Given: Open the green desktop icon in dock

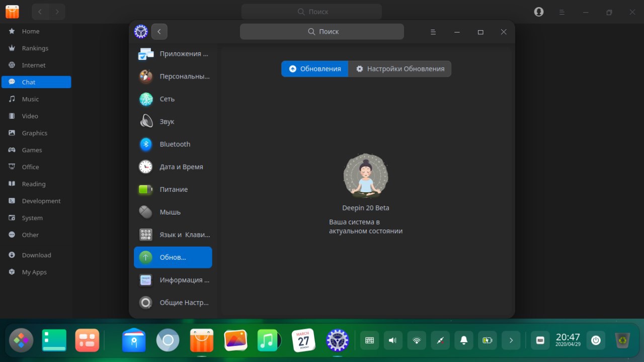Looking at the screenshot, I should tap(54, 340).
